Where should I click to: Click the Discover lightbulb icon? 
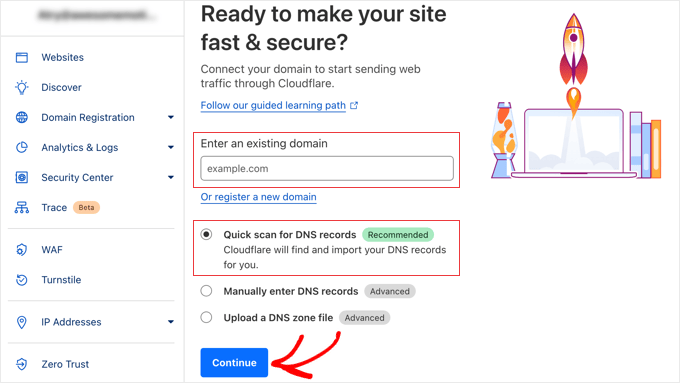click(22, 87)
